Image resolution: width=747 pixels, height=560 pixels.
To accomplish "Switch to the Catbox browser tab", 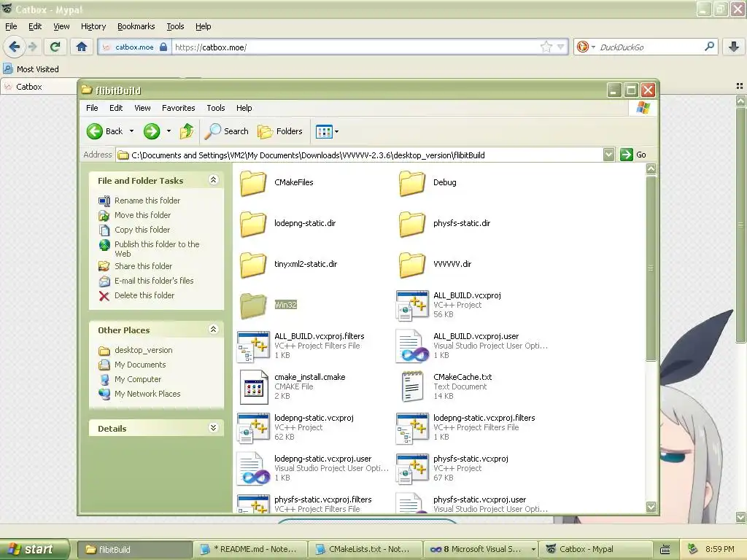I will point(38,87).
